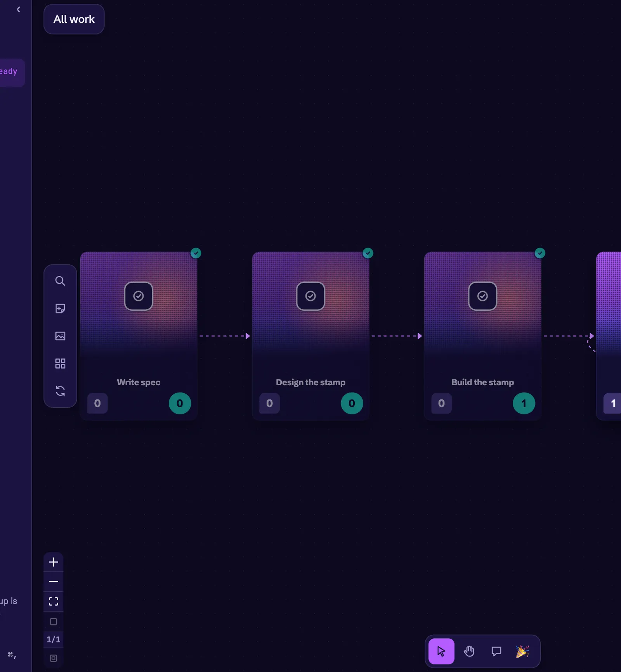
Task: Click the gray 0 counter on Build the stamp
Action: 441,404
